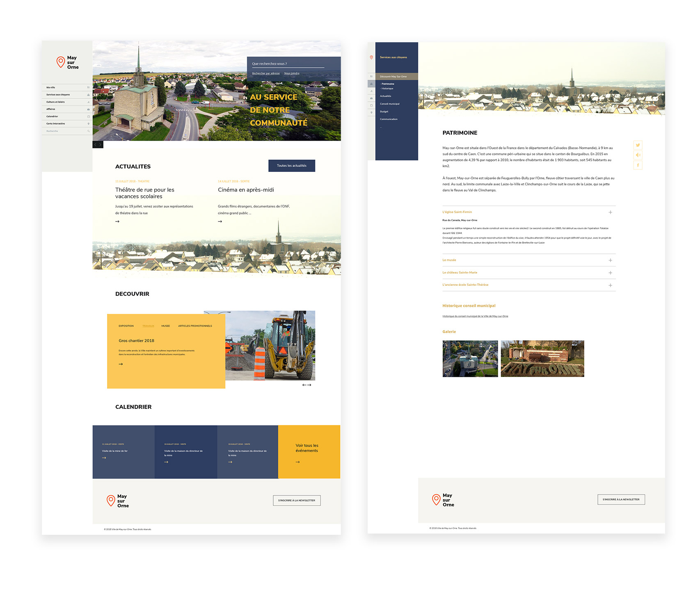Click the Que recherchez-vous search field

click(x=288, y=64)
